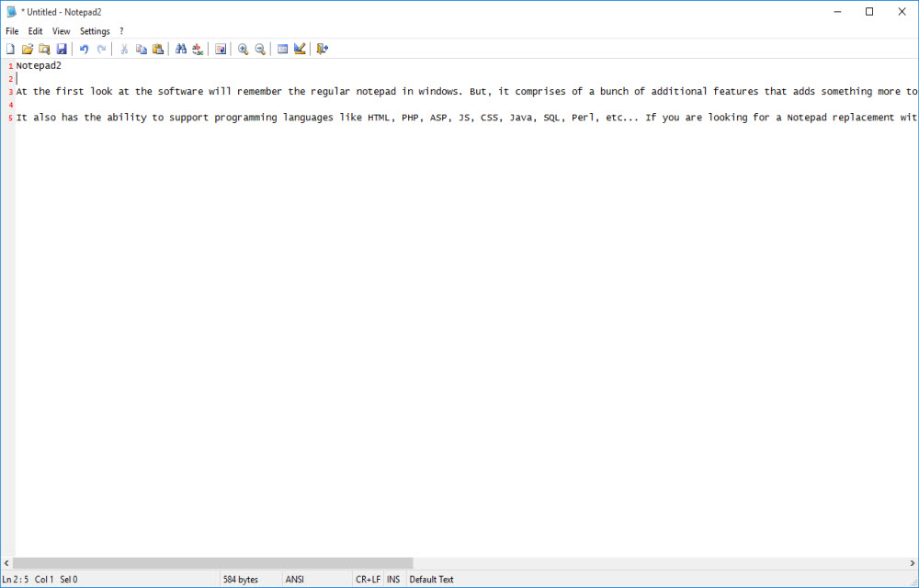
Task: Open Replace with the abc icon
Action: point(199,50)
